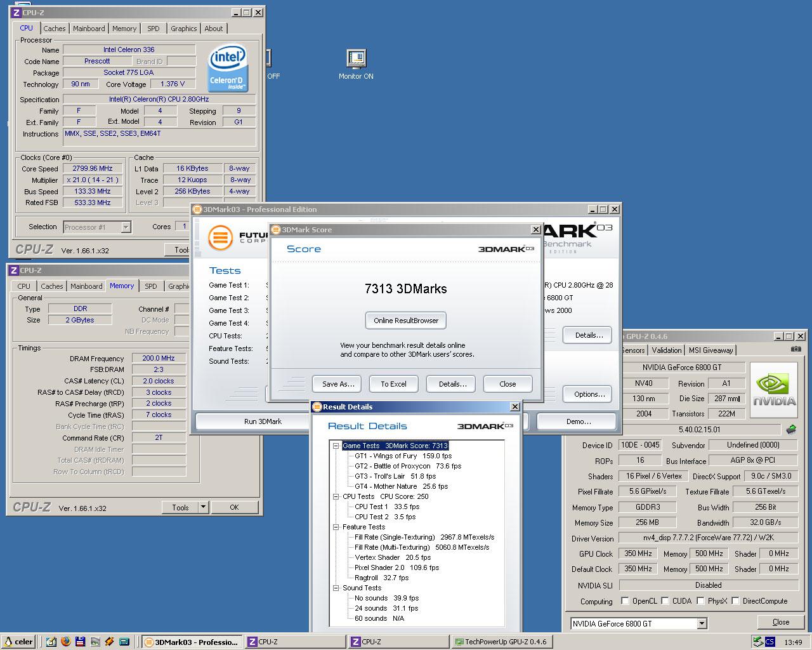
Task: Open Options in the 3DMark03 main window
Action: pyautogui.click(x=589, y=394)
